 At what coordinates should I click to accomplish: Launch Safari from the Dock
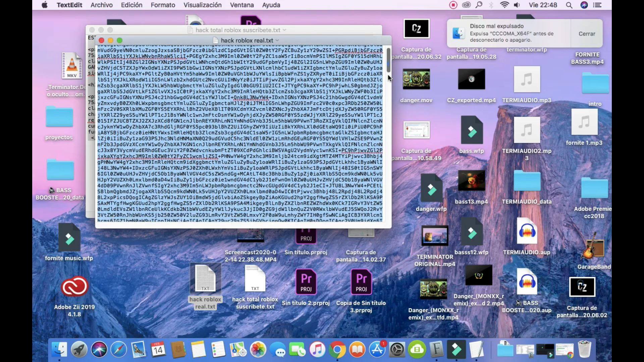point(119,350)
